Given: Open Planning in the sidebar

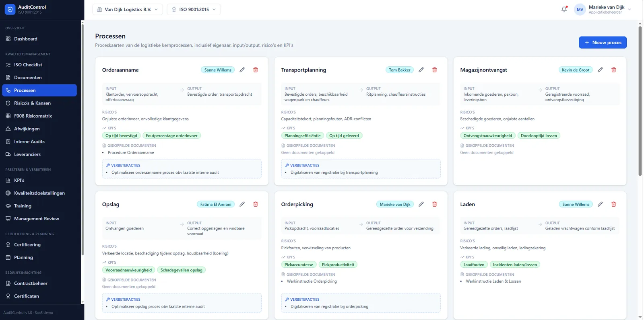Looking at the screenshot, I should [x=39, y=258].
